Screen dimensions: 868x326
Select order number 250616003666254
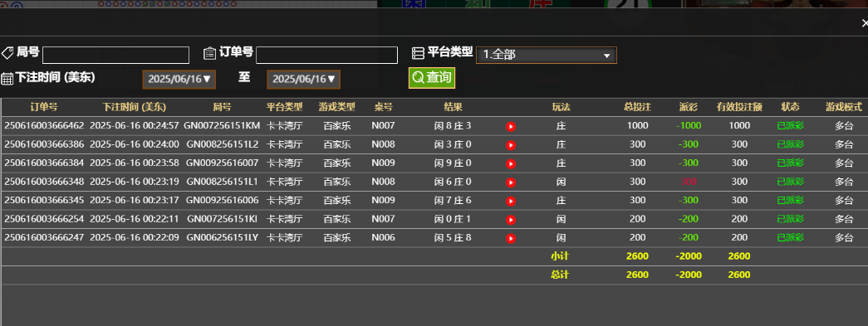click(44, 219)
